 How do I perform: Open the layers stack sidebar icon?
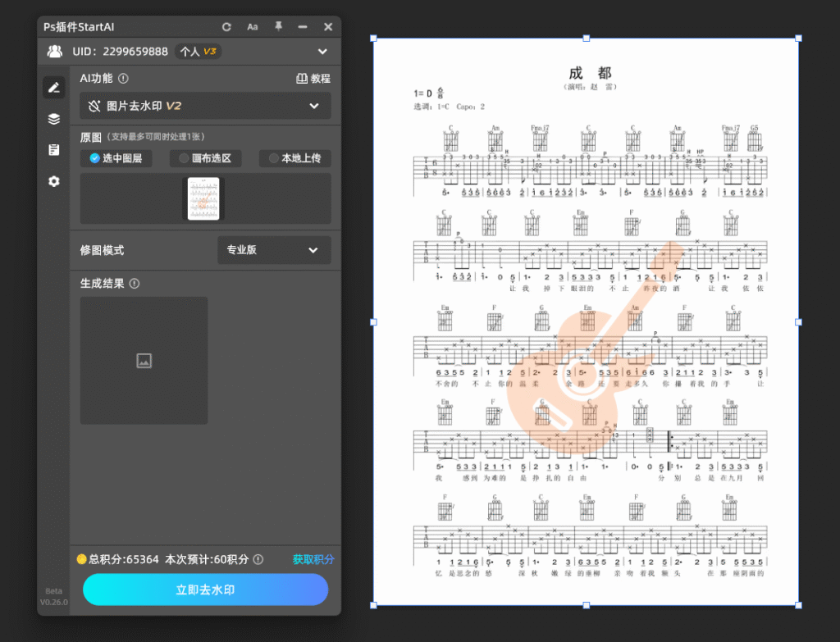[x=54, y=119]
